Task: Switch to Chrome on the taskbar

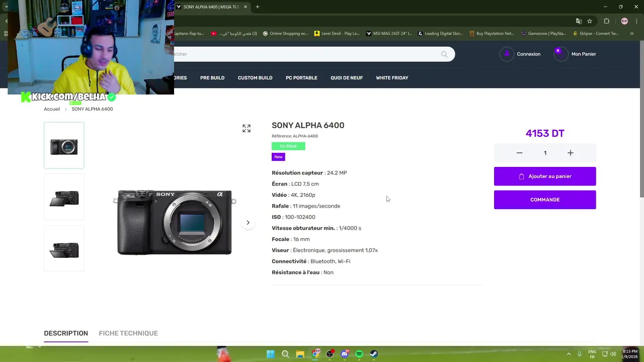Action: pyautogui.click(x=315, y=354)
